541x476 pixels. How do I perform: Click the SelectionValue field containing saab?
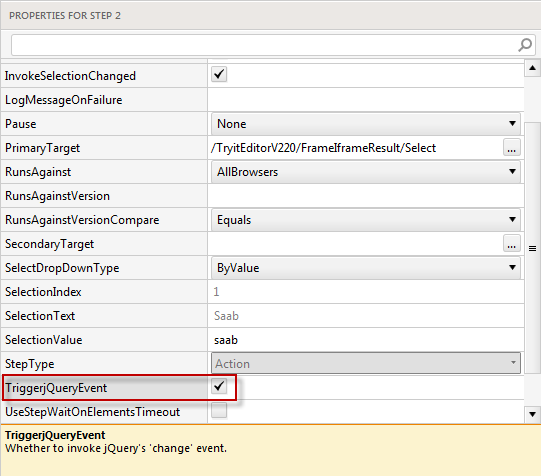click(366, 340)
